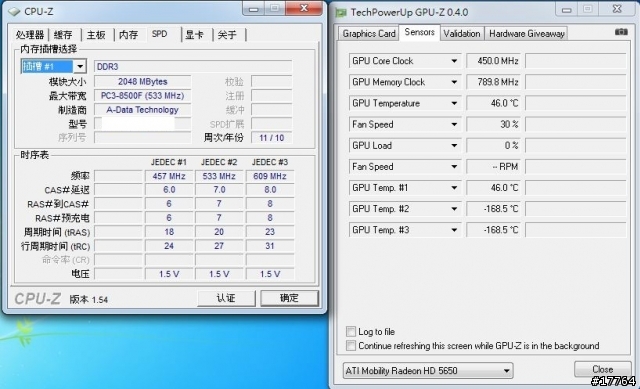
Task: Click the Close button in GPU-Z
Action: [602, 369]
